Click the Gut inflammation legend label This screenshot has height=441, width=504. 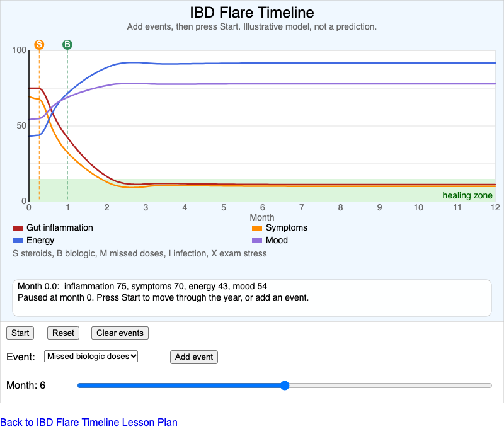[60, 227]
